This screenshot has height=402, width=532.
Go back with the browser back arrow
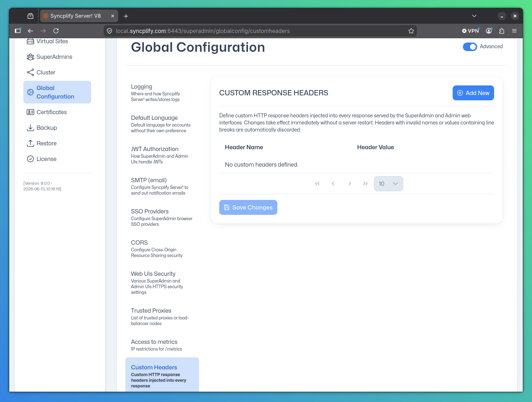pyautogui.click(x=30, y=31)
